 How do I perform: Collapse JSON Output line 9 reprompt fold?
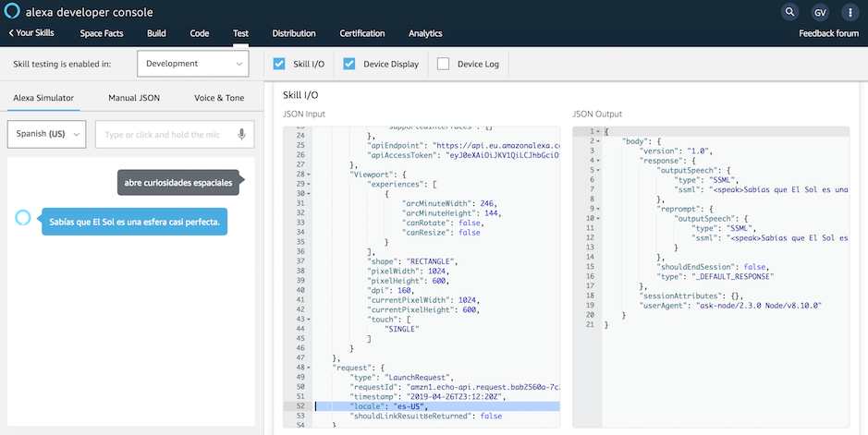pyautogui.click(x=598, y=209)
